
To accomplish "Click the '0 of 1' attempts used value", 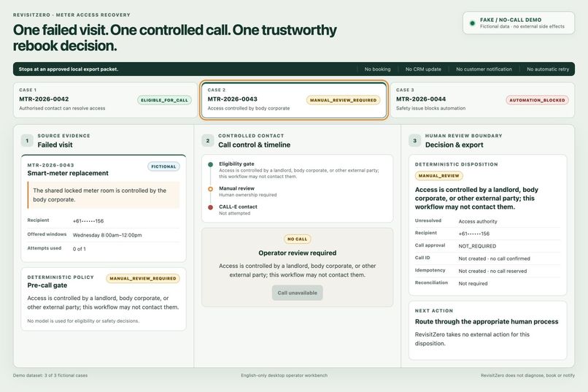I will [x=79, y=249].
